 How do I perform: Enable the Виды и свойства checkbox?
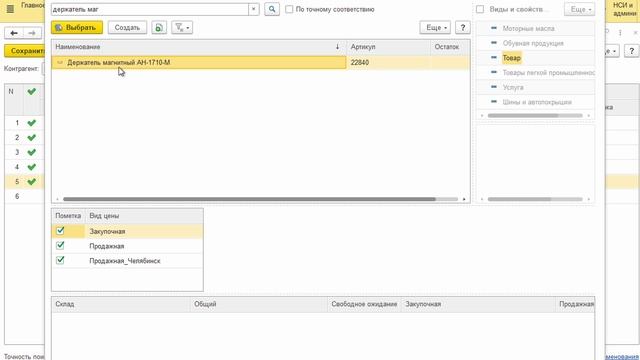point(480,9)
